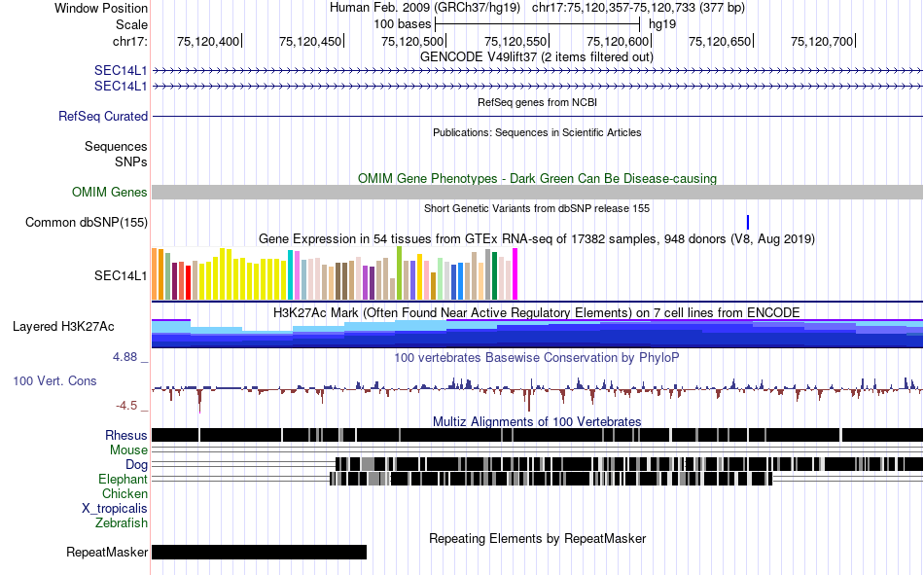Click the 75,120,550 ruler position
924x575 pixels.
tap(515, 41)
